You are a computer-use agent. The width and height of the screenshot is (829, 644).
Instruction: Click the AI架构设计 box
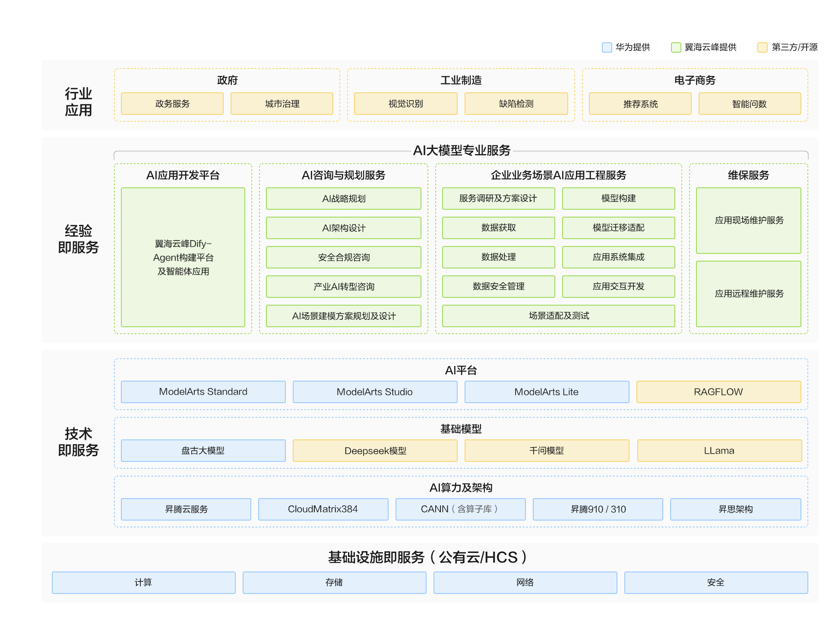(344, 228)
